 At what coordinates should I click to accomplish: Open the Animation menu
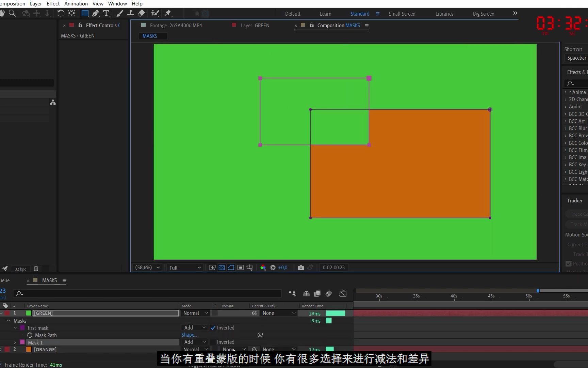point(76,4)
